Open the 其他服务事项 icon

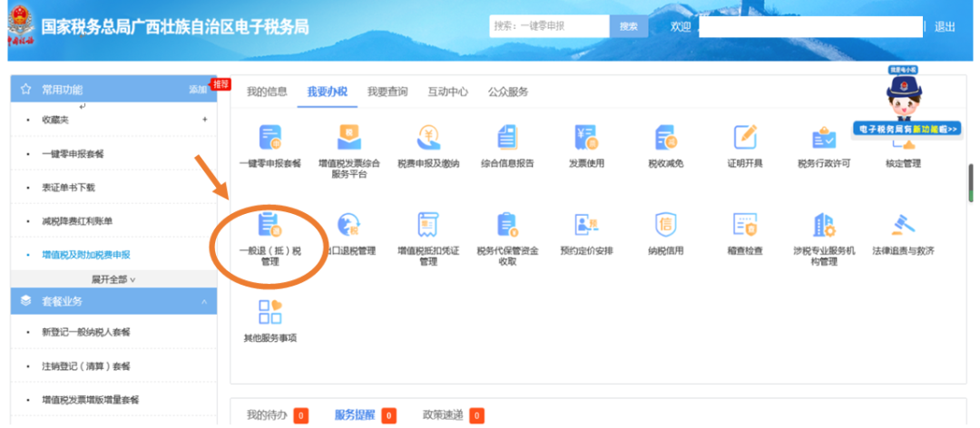270,312
